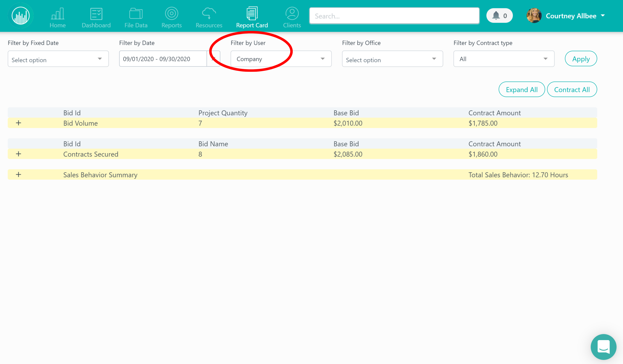Expand the Bid Volume row
This screenshot has width=623, height=364.
[19, 123]
